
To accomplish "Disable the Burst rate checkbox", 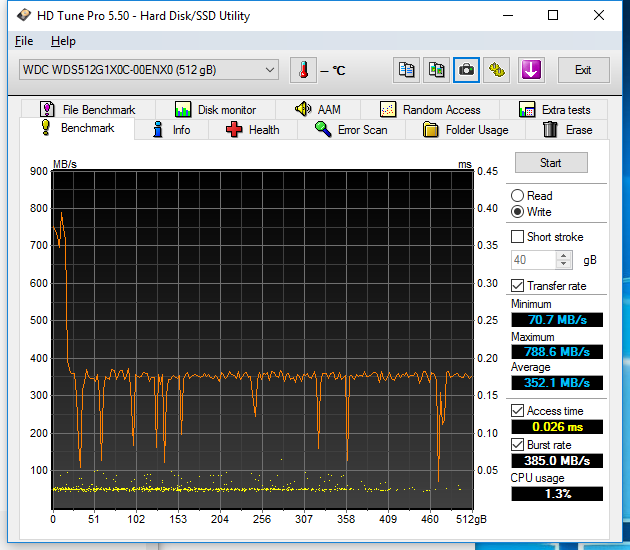I will point(517,444).
